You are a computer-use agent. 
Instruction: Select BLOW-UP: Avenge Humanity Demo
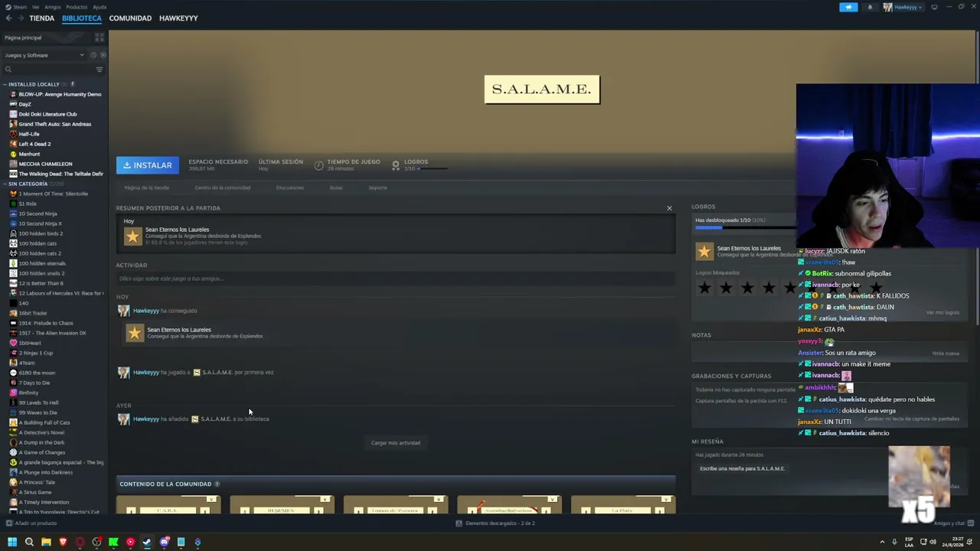pyautogui.click(x=60, y=94)
